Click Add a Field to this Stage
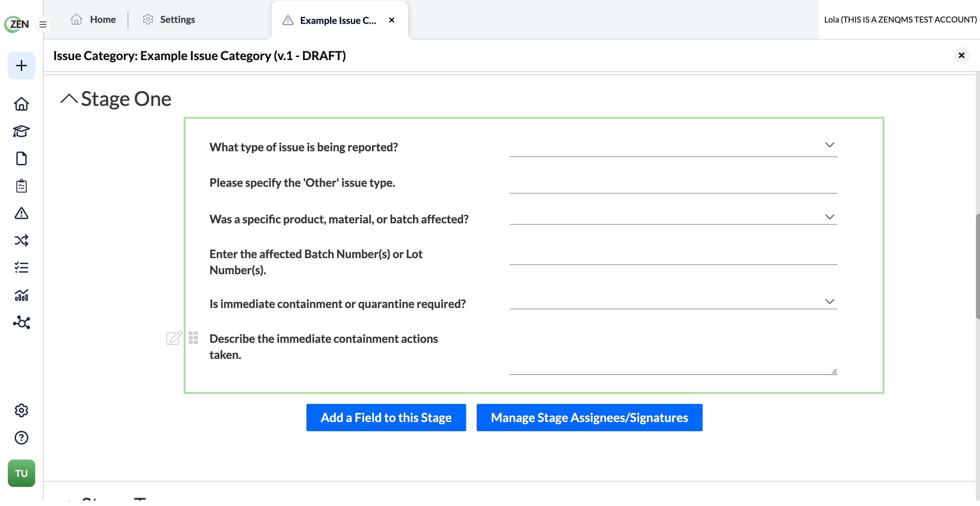This screenshot has height=506, width=980. pyautogui.click(x=386, y=418)
